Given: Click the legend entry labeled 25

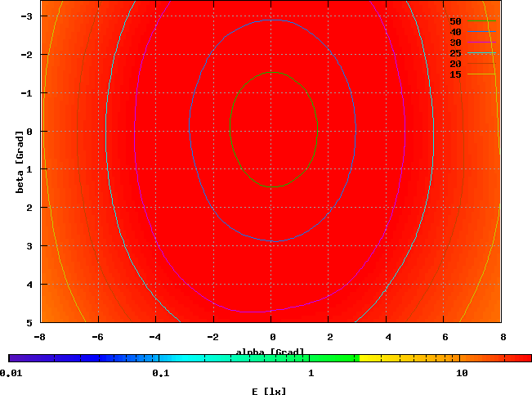Looking at the screenshot, I should coord(455,53).
